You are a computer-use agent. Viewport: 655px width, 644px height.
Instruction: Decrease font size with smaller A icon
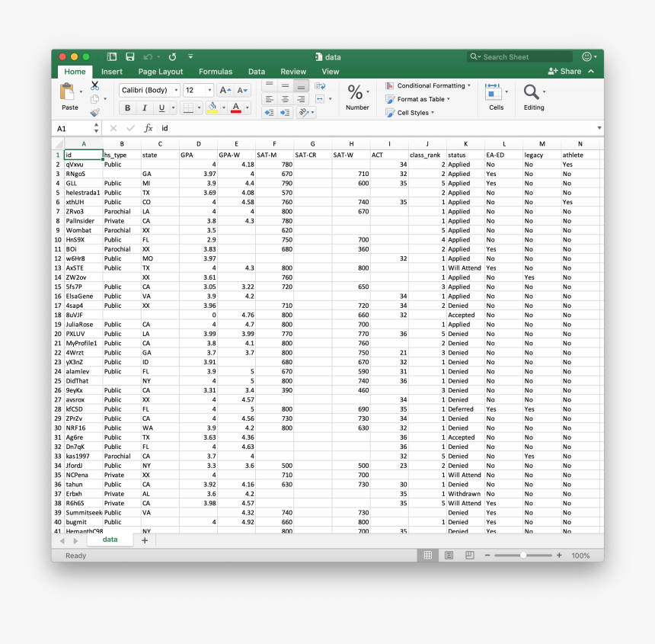click(242, 90)
